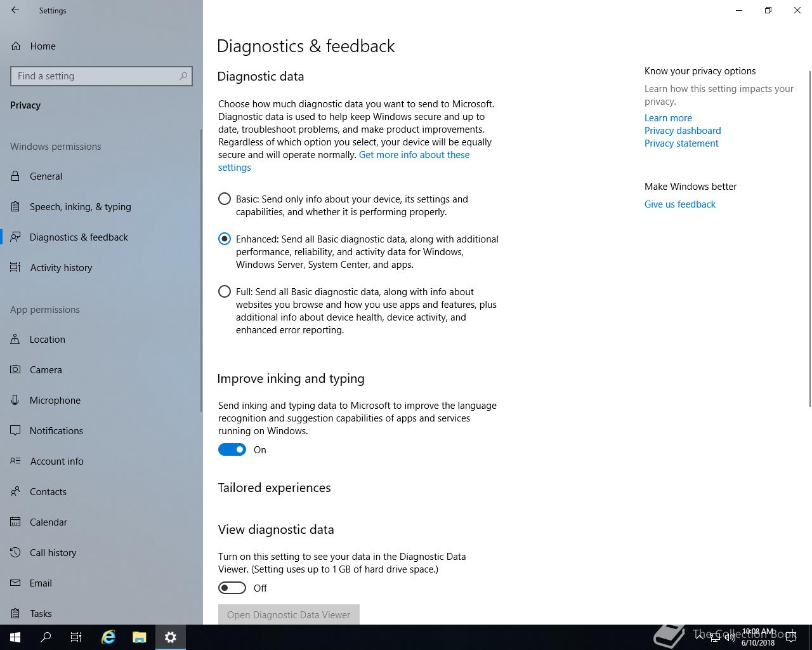Go back using the Settings back arrow
The height and width of the screenshot is (650, 812).
coord(15,10)
